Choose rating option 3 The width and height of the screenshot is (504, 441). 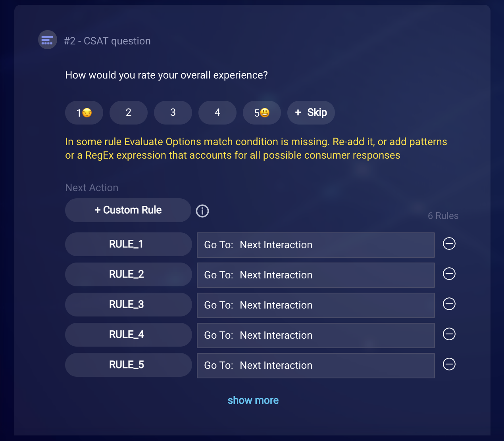pos(173,113)
